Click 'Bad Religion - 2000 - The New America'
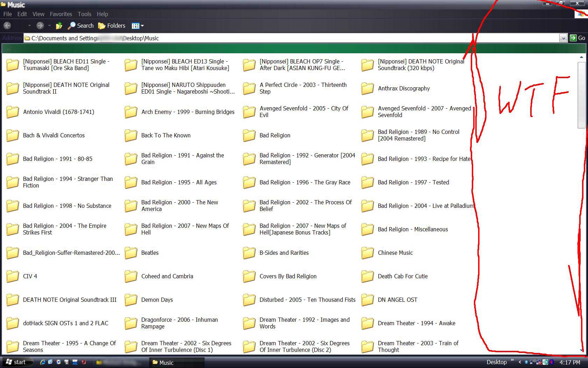 point(180,205)
